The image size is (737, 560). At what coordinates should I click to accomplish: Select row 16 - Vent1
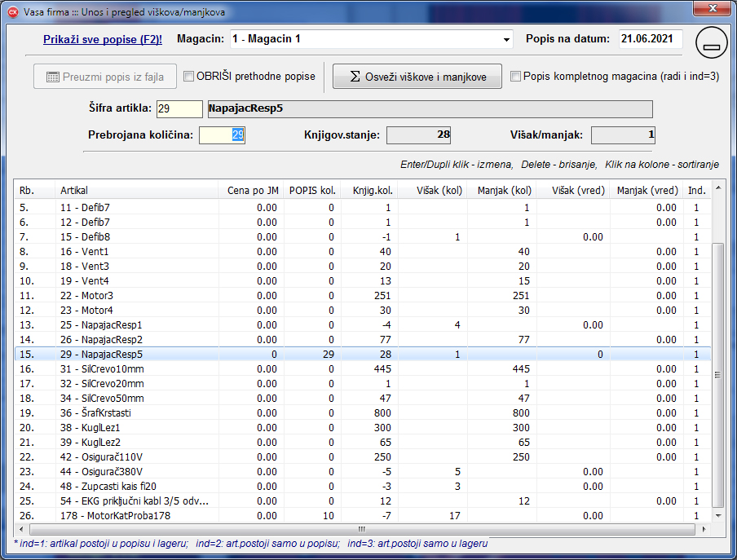click(363, 251)
